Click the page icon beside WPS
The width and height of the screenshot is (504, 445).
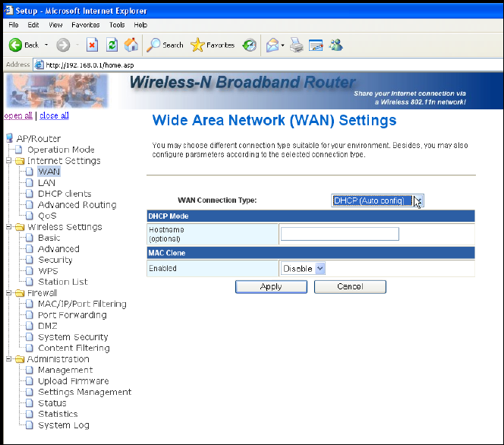30,271
